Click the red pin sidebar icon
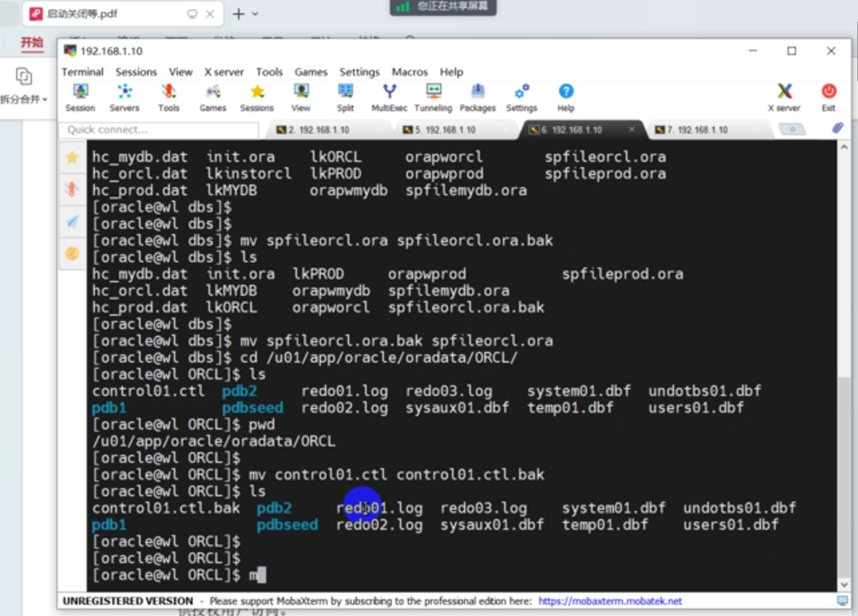This screenshot has height=616, width=858. click(72, 189)
